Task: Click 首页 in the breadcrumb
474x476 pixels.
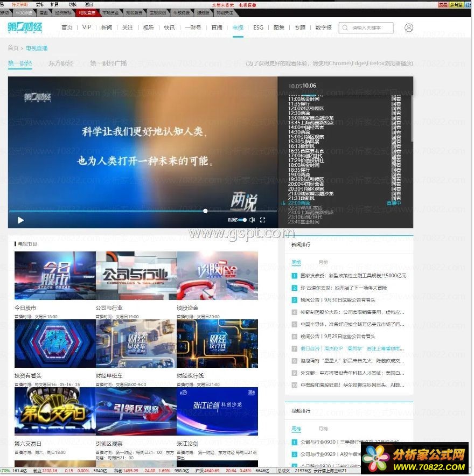Action: 13,48
